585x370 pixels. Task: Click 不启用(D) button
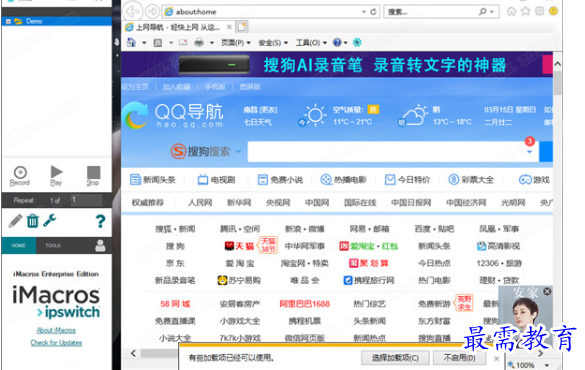[x=459, y=358]
